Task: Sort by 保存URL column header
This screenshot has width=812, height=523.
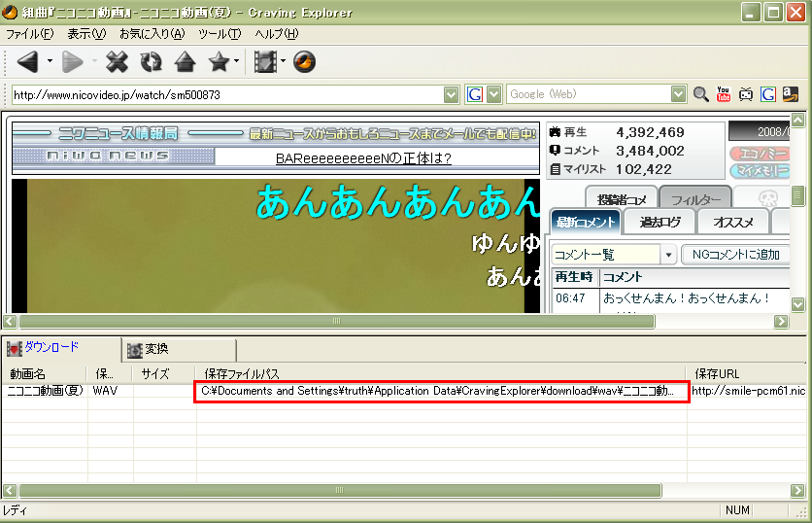Action: click(x=747, y=373)
